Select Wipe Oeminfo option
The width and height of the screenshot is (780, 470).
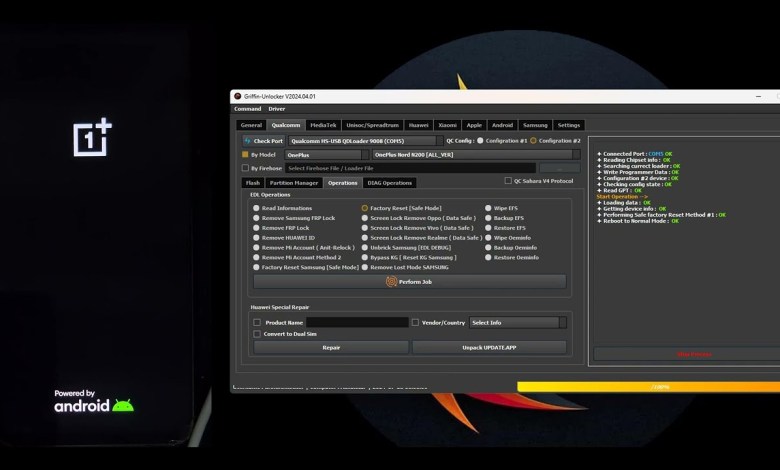point(488,238)
